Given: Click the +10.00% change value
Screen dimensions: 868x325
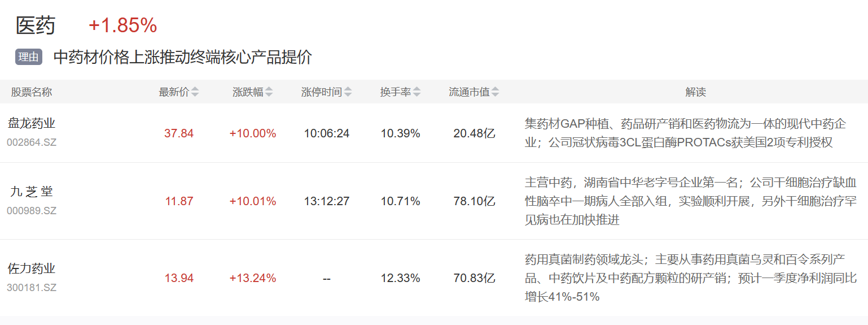Looking at the screenshot, I should pos(253,133).
